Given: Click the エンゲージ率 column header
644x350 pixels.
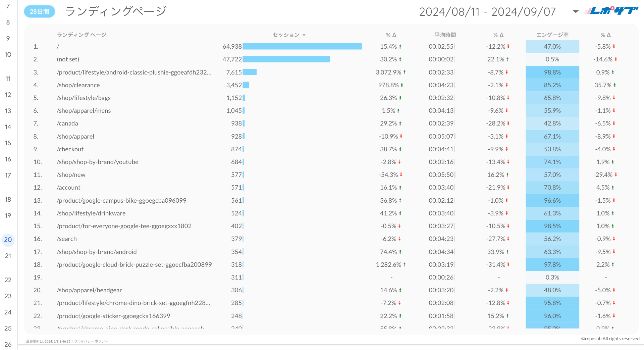Looking at the screenshot, I should (552, 35).
